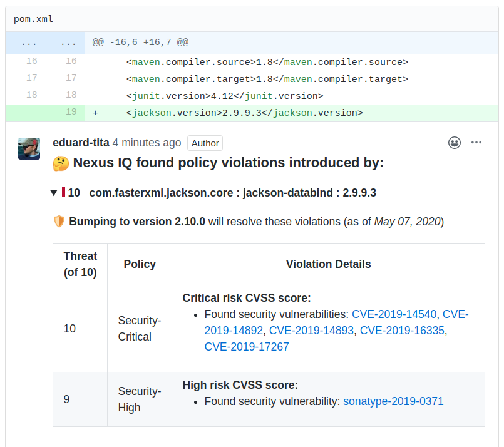This screenshot has width=504, height=447.
Task: Open the emoji reaction picker
Action: pyautogui.click(x=455, y=143)
